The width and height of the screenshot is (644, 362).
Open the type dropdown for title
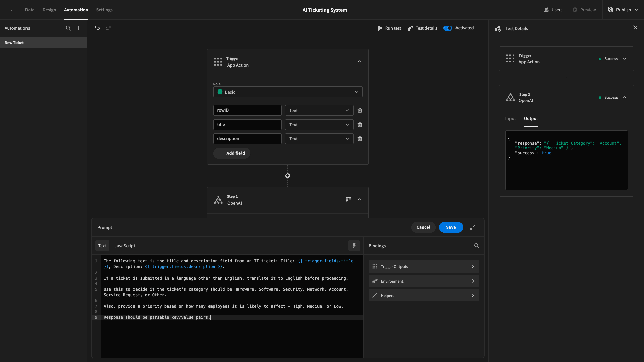click(x=319, y=125)
